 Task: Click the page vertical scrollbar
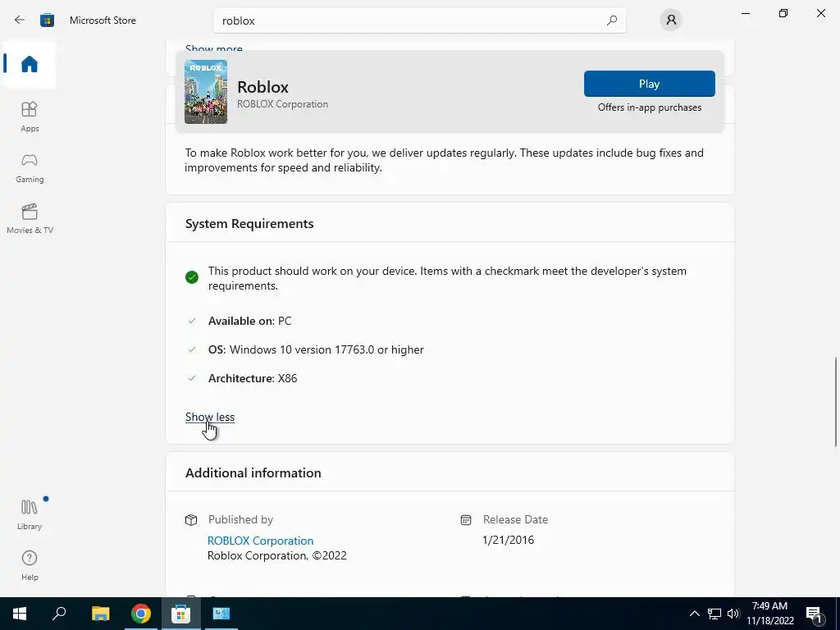pos(835,400)
